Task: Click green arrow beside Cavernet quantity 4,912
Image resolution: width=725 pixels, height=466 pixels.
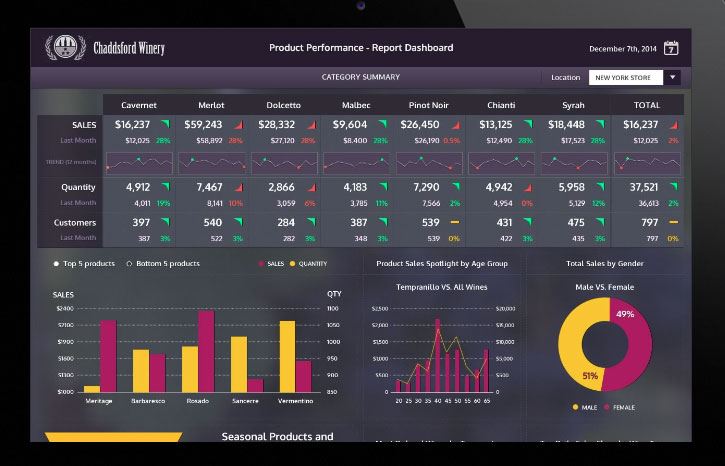Action: (166, 187)
